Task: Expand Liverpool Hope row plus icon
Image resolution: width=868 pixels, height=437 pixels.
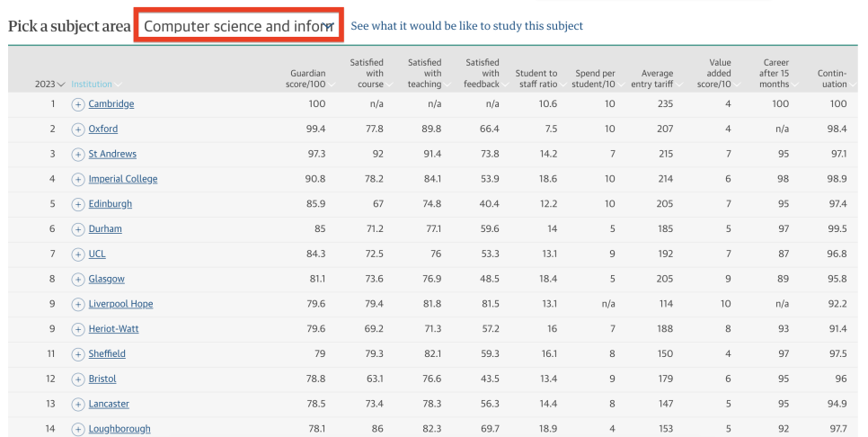Action: (78, 304)
